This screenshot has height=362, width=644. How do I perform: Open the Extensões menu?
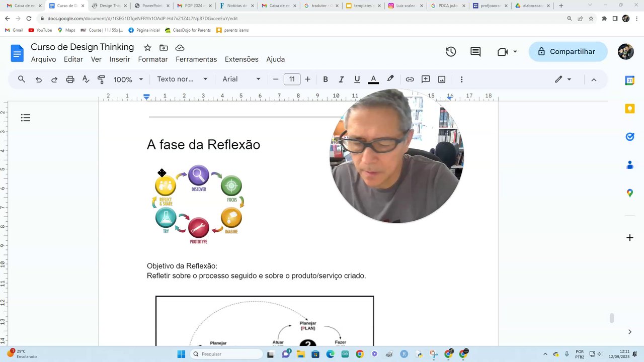242,59
